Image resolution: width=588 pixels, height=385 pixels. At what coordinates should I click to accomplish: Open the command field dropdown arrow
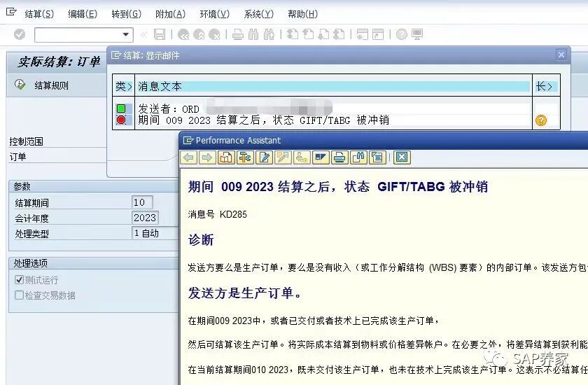126,35
